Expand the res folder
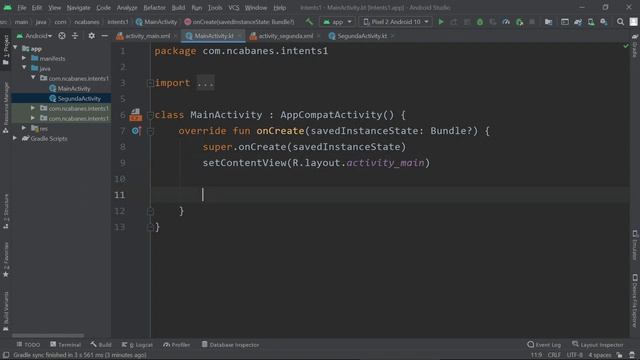 pyautogui.click(x=24, y=128)
